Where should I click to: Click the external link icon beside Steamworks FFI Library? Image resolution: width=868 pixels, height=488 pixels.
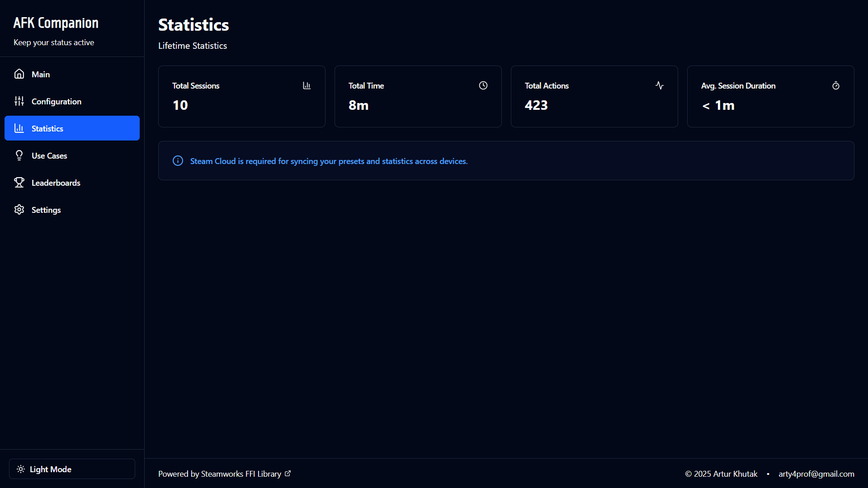pyautogui.click(x=288, y=474)
